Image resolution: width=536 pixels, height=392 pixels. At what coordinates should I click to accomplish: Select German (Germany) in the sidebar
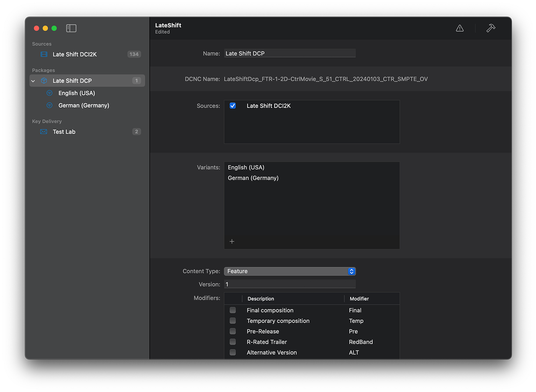(84, 105)
